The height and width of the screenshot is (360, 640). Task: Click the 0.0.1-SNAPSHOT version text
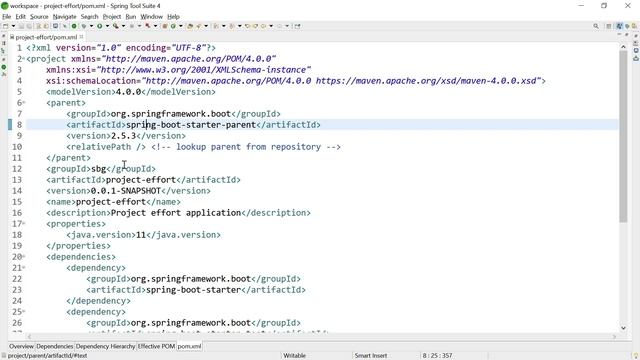click(x=126, y=191)
